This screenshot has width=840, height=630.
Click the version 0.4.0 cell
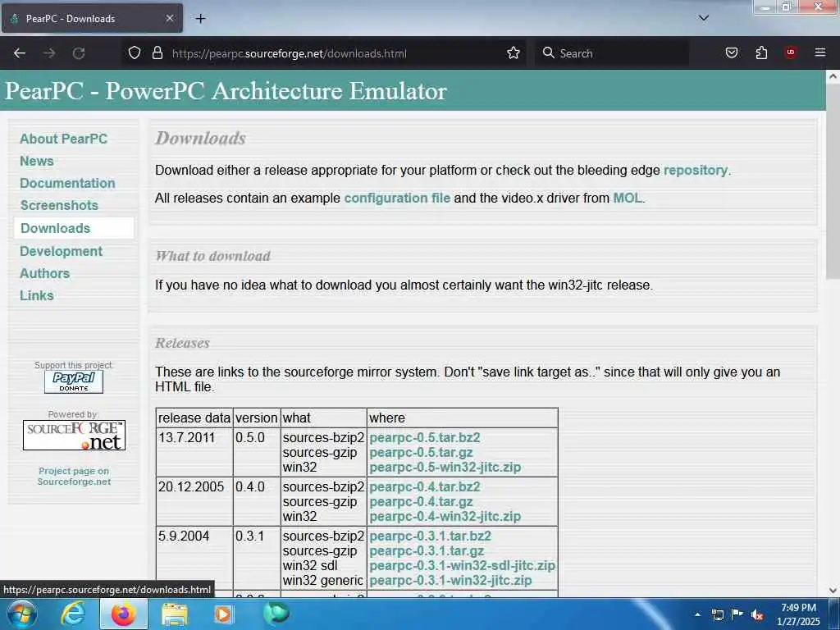pyautogui.click(x=257, y=501)
